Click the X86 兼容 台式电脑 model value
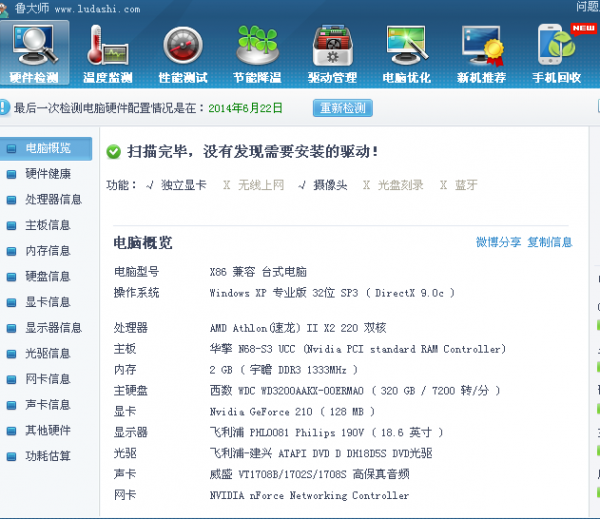Viewport: 600px width, 519px height. [258, 272]
